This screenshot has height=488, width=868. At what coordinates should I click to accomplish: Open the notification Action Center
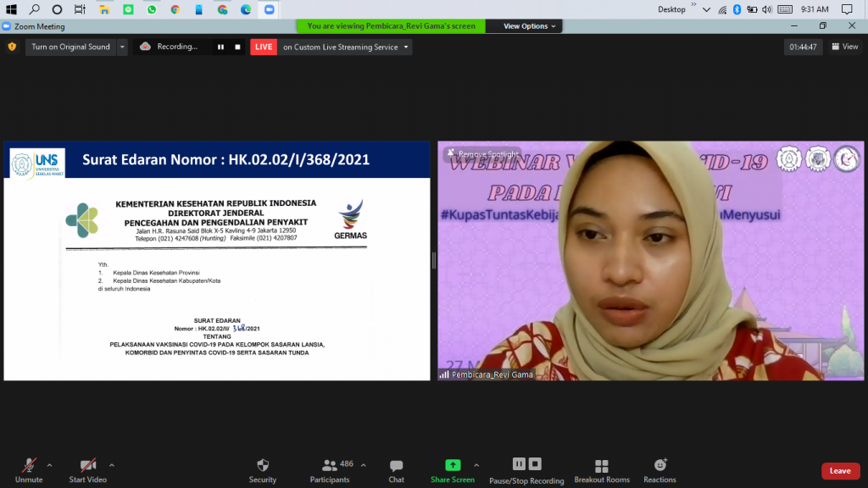tap(847, 9)
